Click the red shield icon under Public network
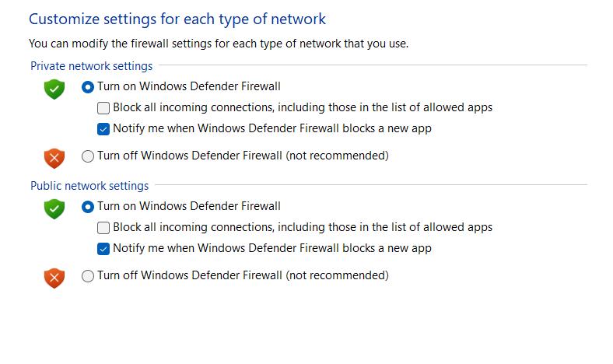 click(x=54, y=278)
